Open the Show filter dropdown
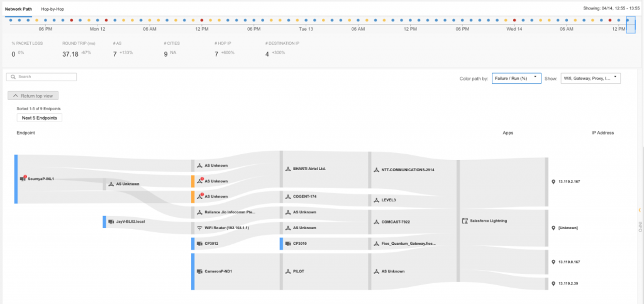 (x=591, y=78)
